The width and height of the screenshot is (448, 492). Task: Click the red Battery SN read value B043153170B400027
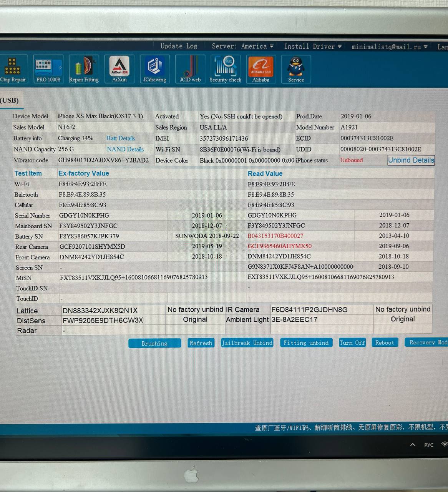tap(275, 236)
